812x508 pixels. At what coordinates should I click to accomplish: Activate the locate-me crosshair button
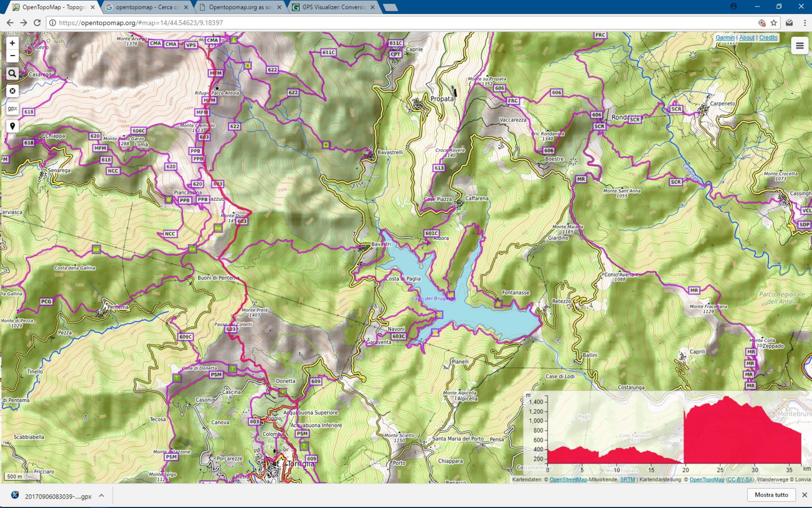point(12,91)
